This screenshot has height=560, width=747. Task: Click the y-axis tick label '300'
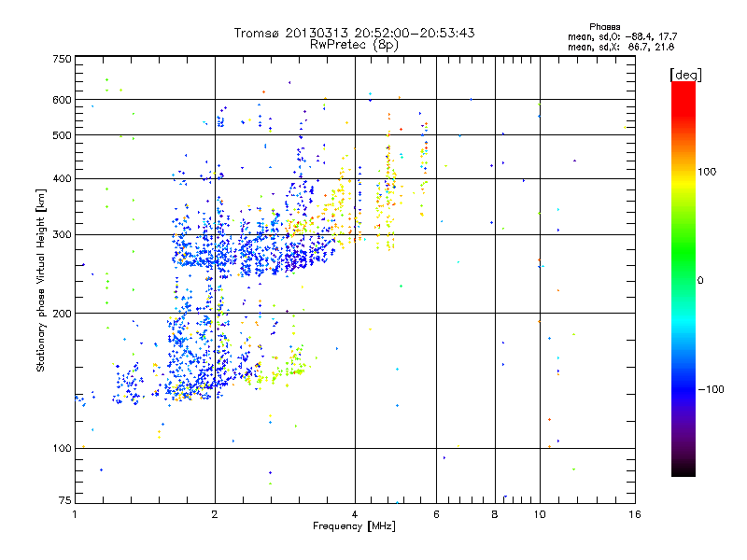63,235
